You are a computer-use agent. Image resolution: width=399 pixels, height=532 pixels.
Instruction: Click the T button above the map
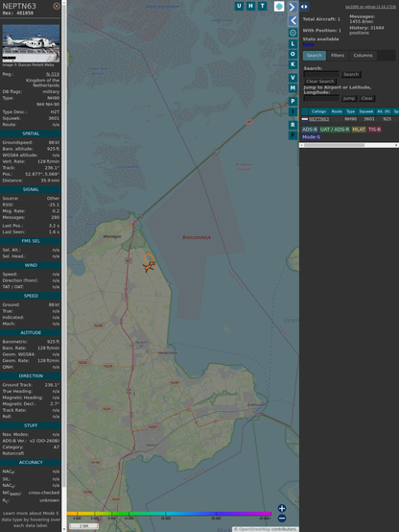click(263, 6)
